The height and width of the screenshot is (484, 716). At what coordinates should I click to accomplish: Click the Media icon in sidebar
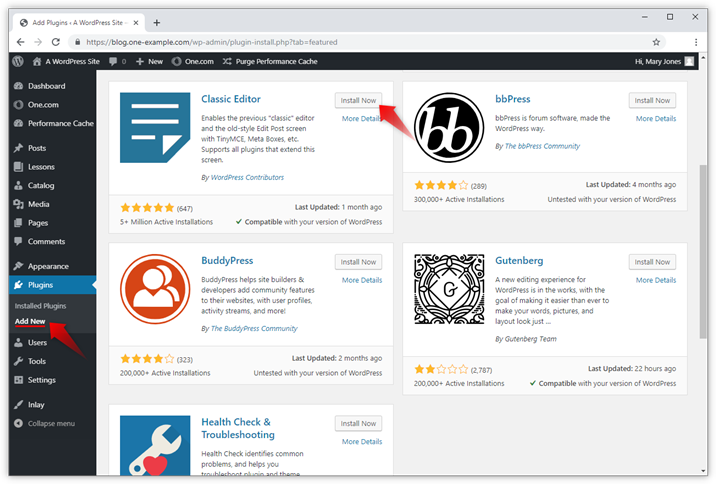[18, 204]
